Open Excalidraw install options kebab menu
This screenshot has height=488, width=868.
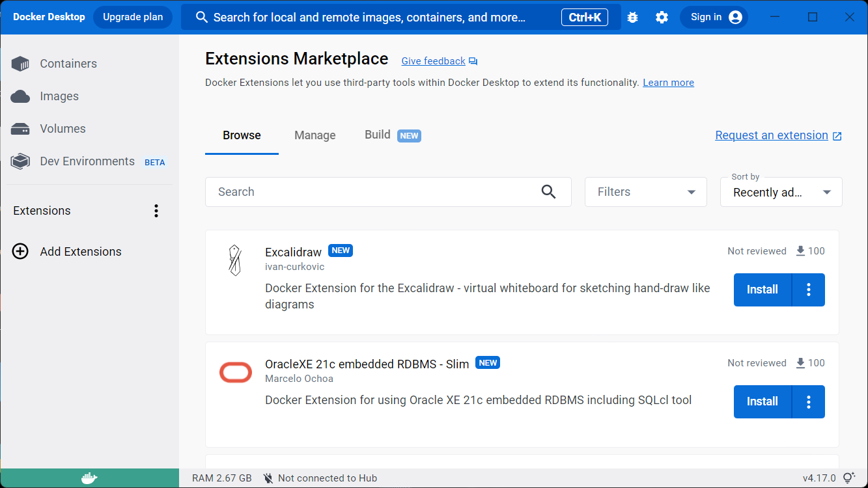point(809,290)
